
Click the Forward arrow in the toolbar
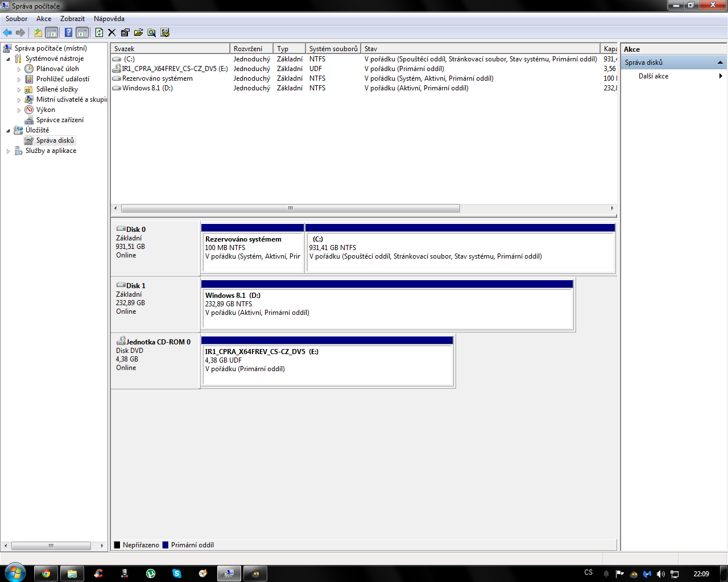tap(20, 32)
